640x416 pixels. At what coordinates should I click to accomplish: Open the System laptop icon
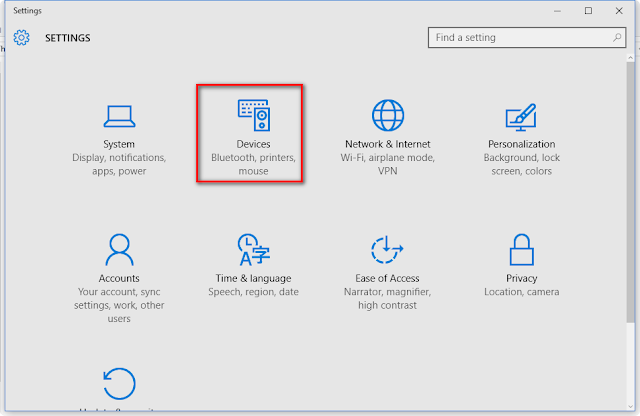119,116
